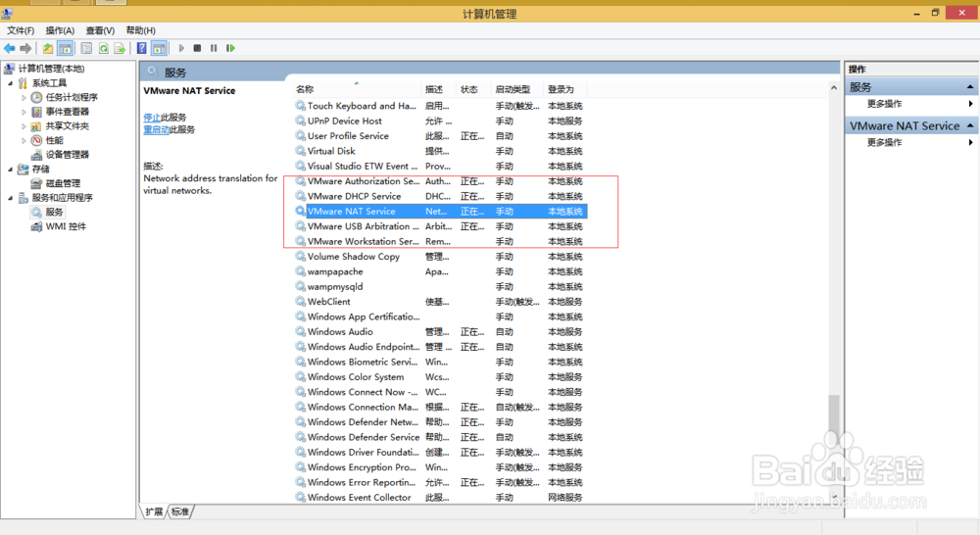Click the Export list toolbar icon
Image resolution: width=980 pixels, height=535 pixels.
coord(120,48)
